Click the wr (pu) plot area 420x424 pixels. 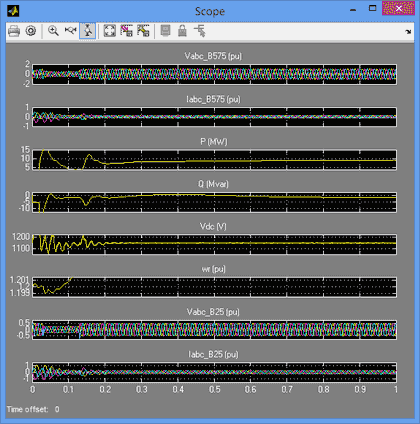point(214,287)
